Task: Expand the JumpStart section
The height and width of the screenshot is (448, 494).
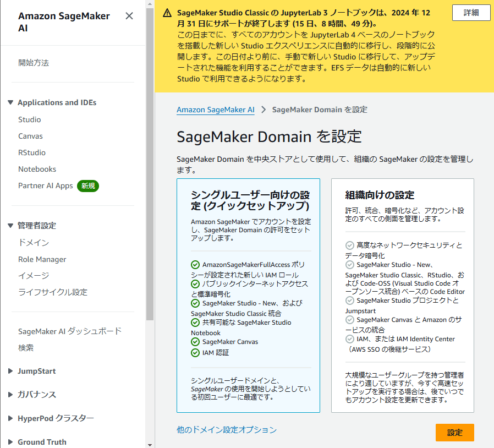Action: point(10,371)
